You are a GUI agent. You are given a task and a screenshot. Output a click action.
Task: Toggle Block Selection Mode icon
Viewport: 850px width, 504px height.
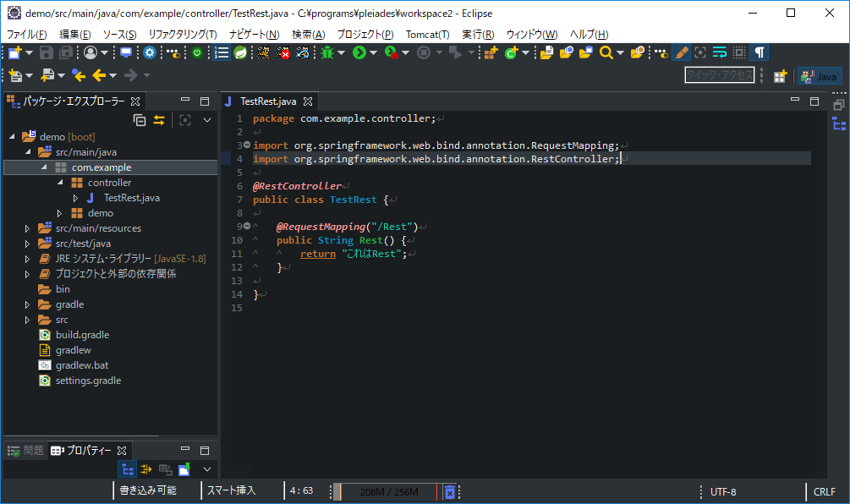tap(739, 52)
